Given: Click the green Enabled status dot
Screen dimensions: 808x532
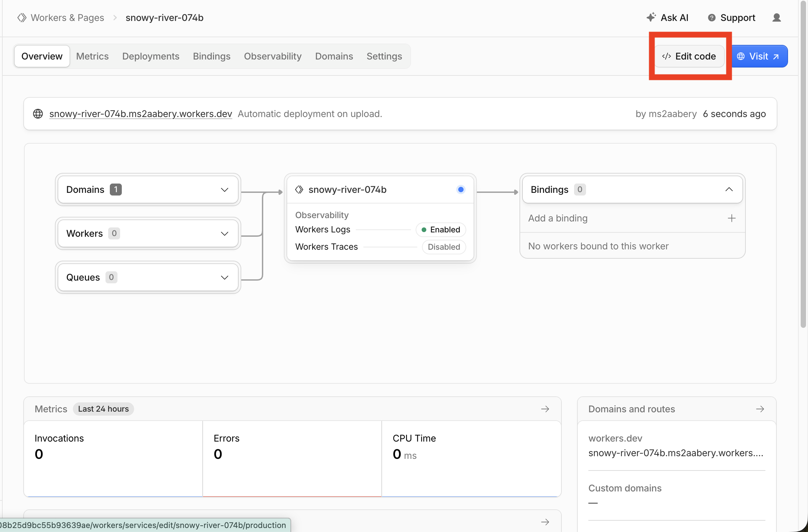Looking at the screenshot, I should point(424,230).
